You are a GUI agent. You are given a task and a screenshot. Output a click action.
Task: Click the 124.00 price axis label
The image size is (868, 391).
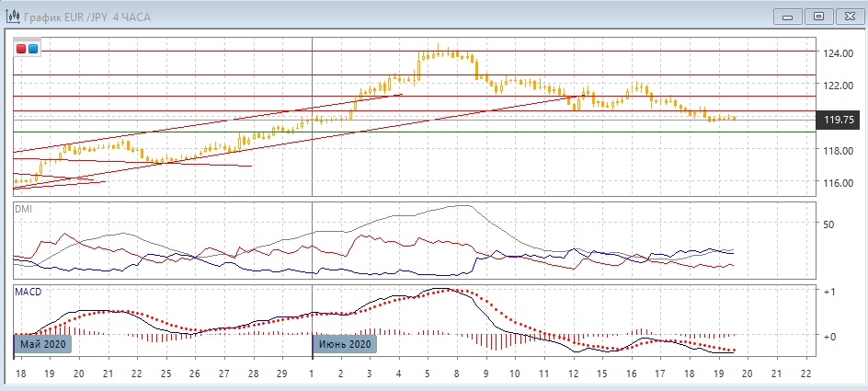[838, 53]
